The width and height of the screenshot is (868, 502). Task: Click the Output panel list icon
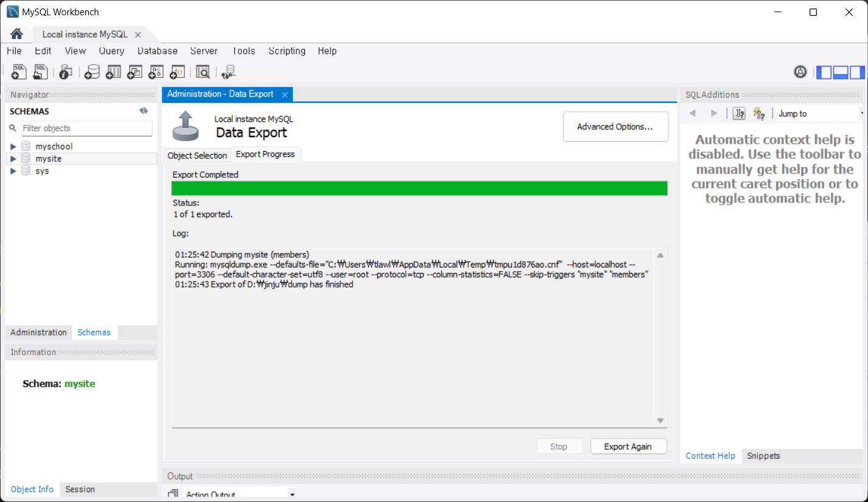pos(173,494)
